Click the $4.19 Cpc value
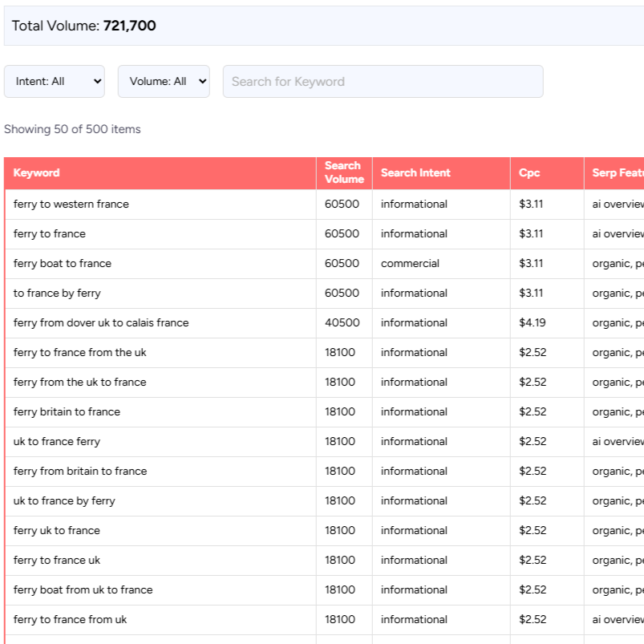Image resolution: width=644 pixels, height=644 pixels. coord(531,323)
